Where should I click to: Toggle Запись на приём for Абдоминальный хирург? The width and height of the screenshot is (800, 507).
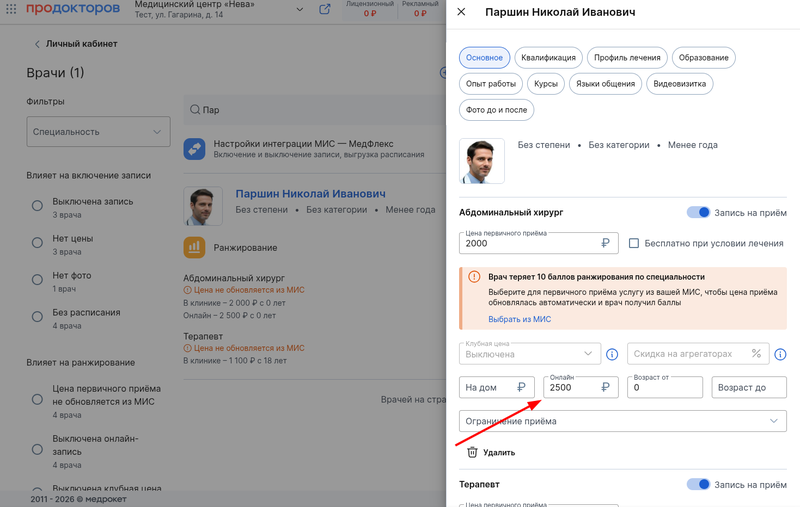(698, 212)
